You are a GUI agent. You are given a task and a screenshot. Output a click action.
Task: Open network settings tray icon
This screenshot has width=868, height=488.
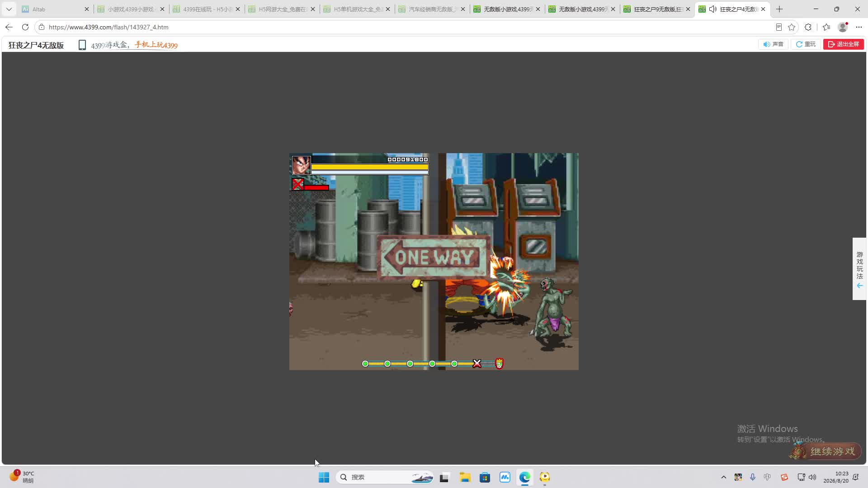(801, 477)
